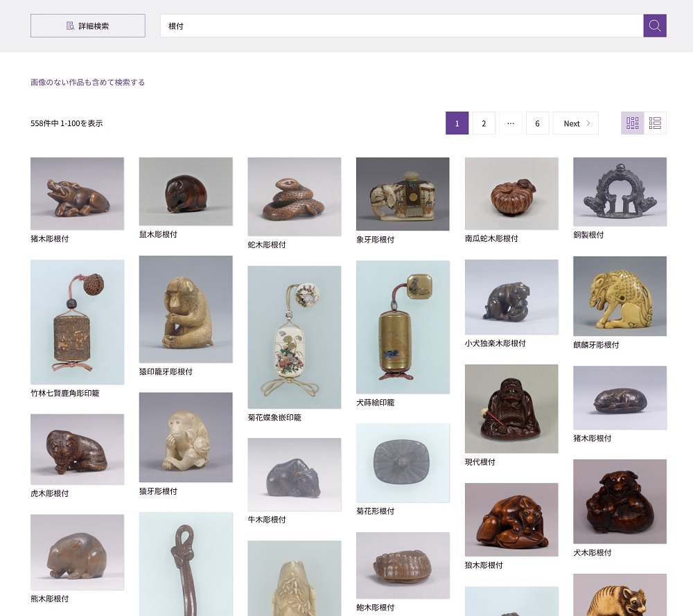Image resolution: width=693 pixels, height=616 pixels.
Task: Open the 南瓜蛇木彫根付 thumbnail
Action: [x=511, y=193]
